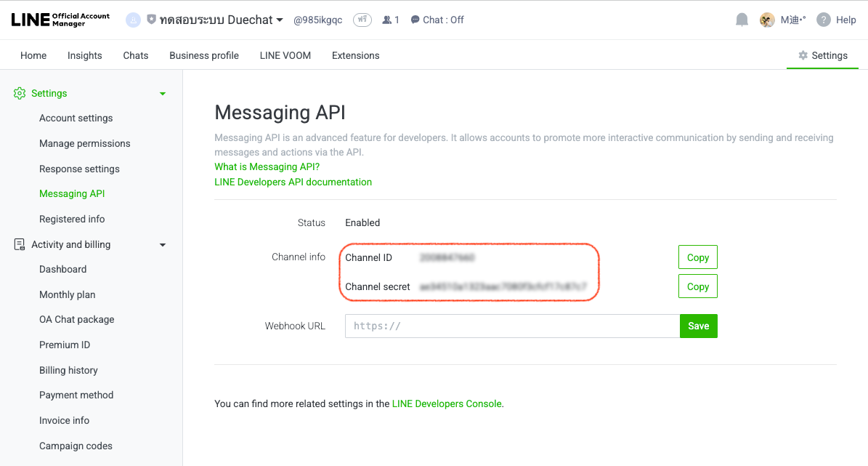Open the LINE Developers Console link
868x466 pixels.
click(446, 404)
